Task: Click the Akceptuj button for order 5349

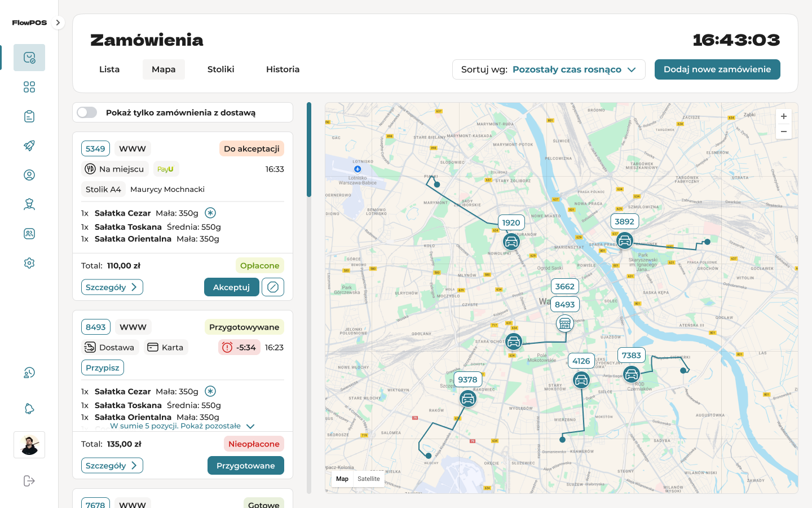Action: [x=231, y=287]
